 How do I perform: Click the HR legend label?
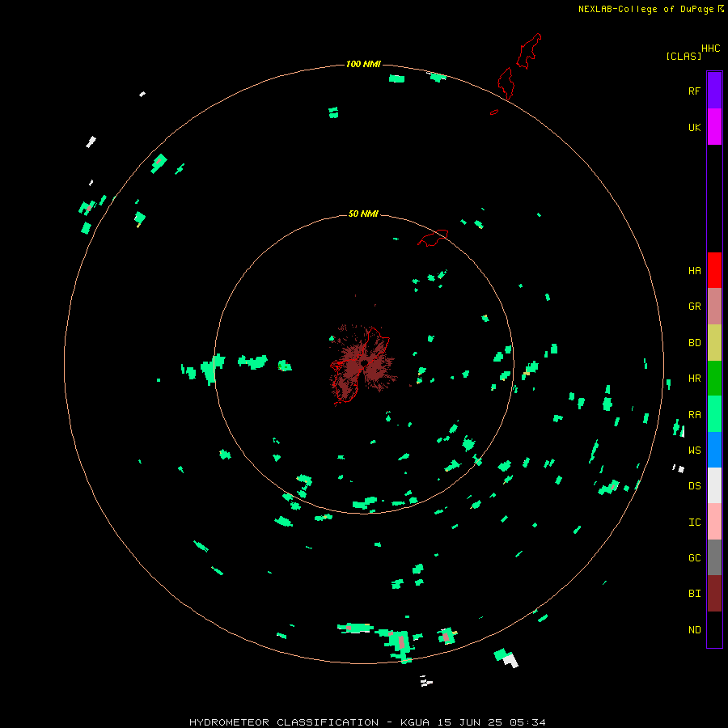[x=694, y=379]
